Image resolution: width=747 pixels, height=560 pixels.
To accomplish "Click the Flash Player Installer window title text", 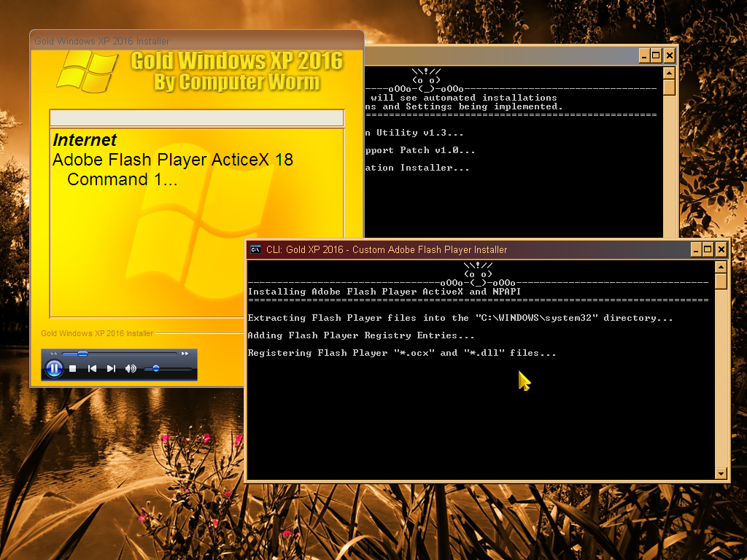I will point(387,249).
